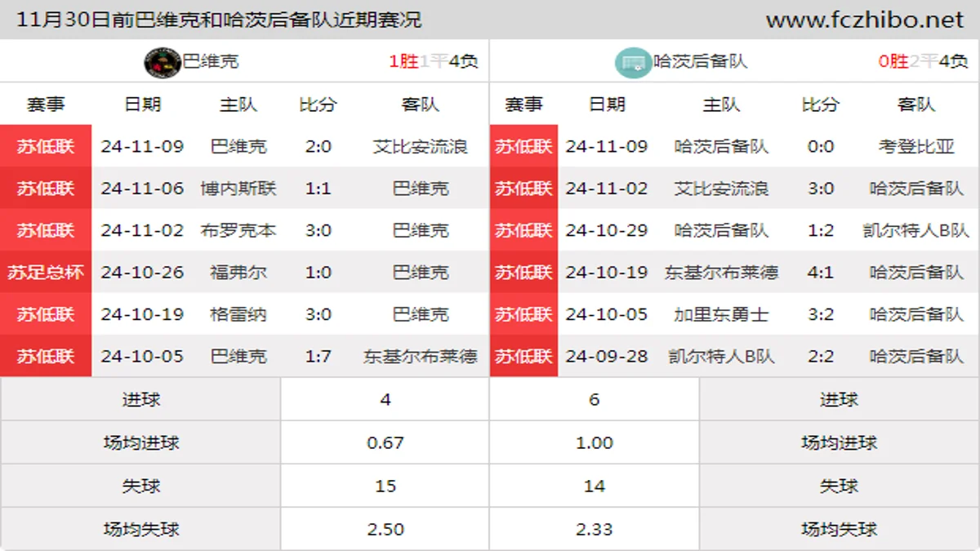Select the 巴维克 team name in header
The height and width of the screenshot is (551, 980).
point(211,61)
